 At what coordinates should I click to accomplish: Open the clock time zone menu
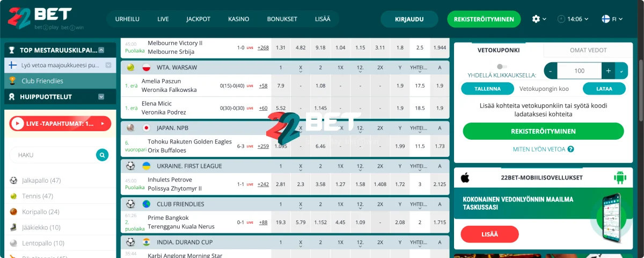573,19
